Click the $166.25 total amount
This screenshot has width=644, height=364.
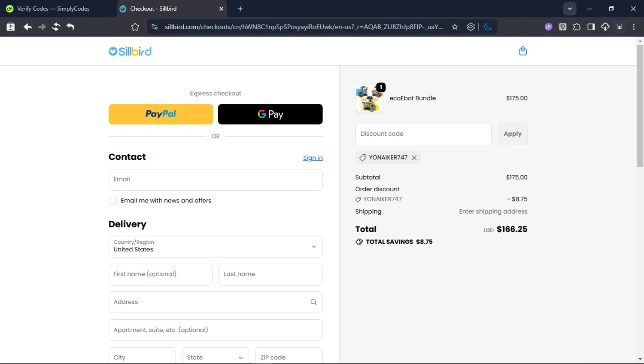512,229
